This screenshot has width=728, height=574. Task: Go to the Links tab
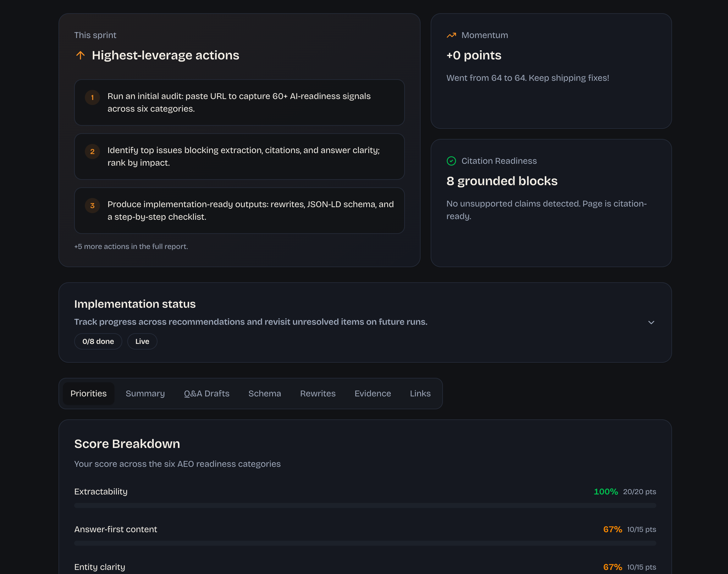[420, 394]
